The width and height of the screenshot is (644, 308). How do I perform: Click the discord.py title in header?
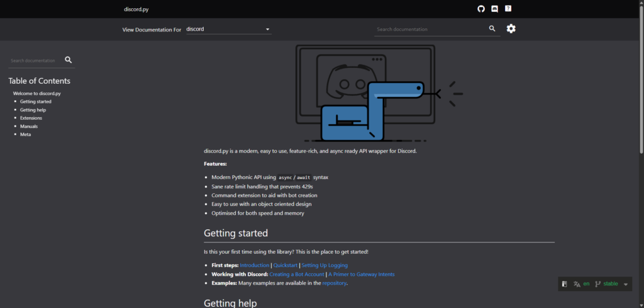point(136,9)
